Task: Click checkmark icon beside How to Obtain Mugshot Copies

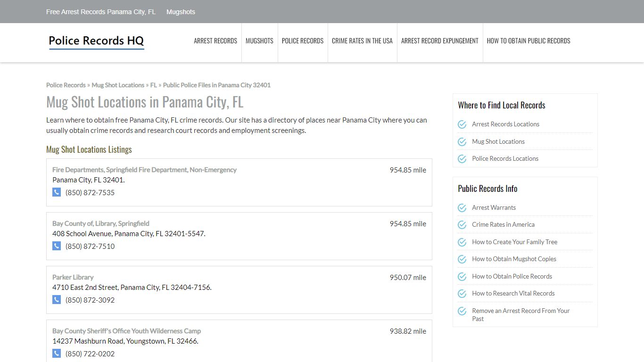Action: click(x=462, y=259)
